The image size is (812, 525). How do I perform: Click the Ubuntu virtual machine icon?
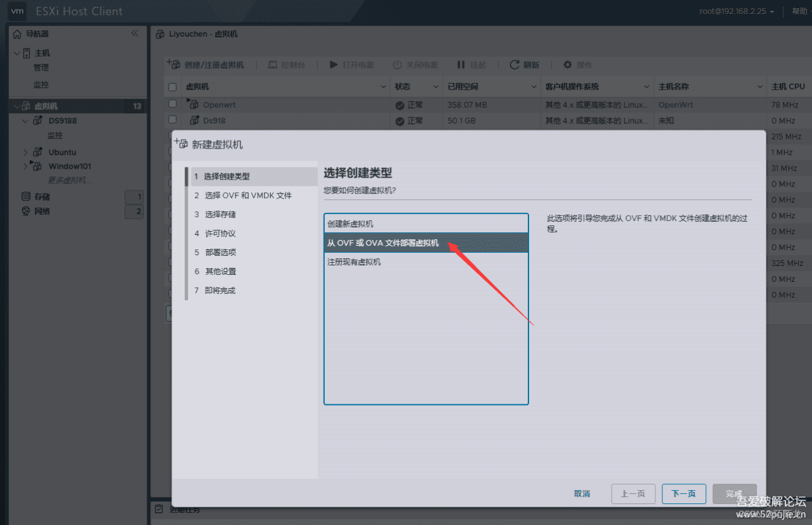(x=38, y=152)
